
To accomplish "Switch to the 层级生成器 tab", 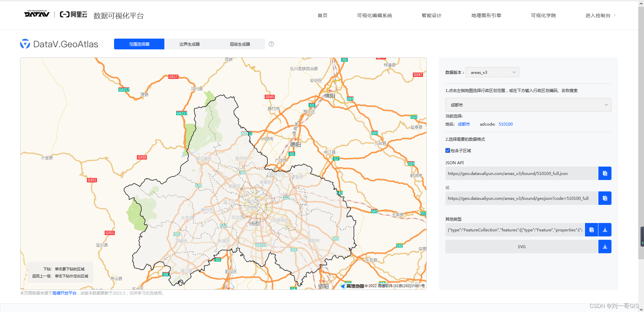I will tap(240, 44).
